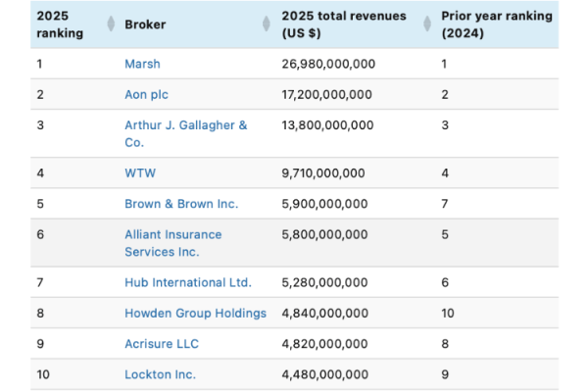588x392 pixels.
Task: Open Howden Group Holdings link
Action: tap(195, 314)
